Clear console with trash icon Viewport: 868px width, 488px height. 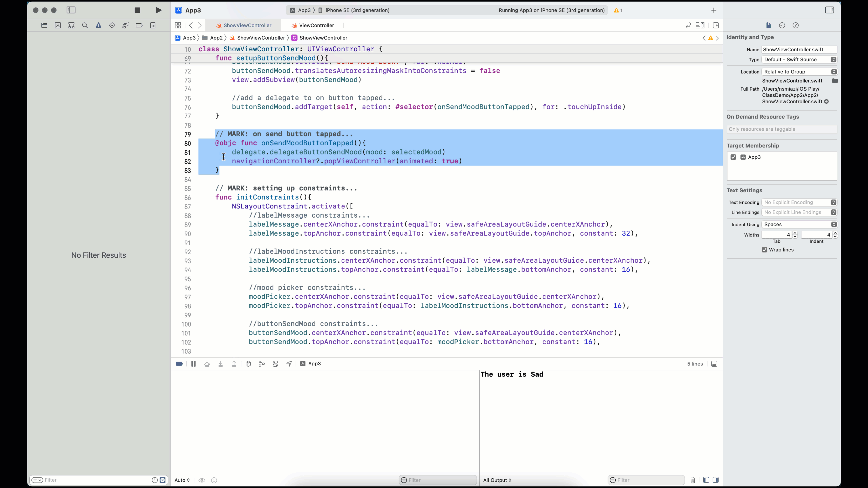(693, 480)
